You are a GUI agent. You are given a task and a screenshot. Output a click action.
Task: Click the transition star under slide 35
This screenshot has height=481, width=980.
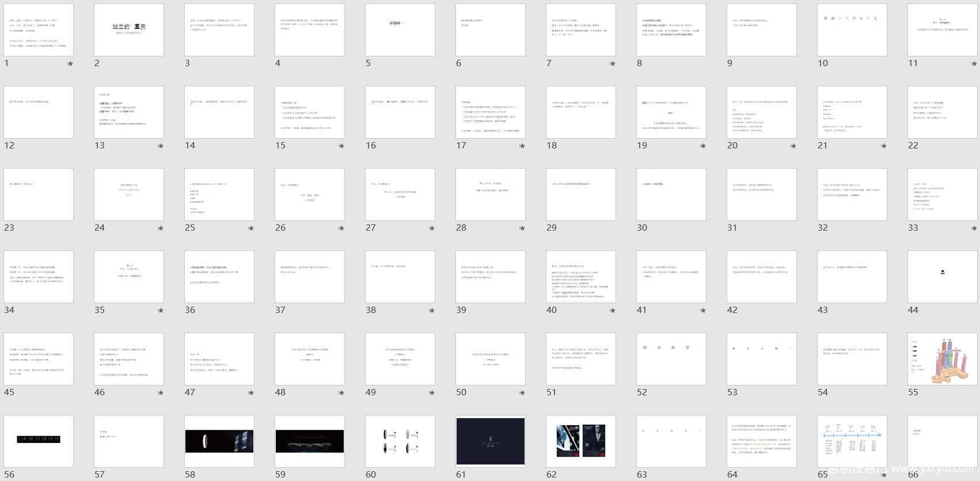(161, 311)
